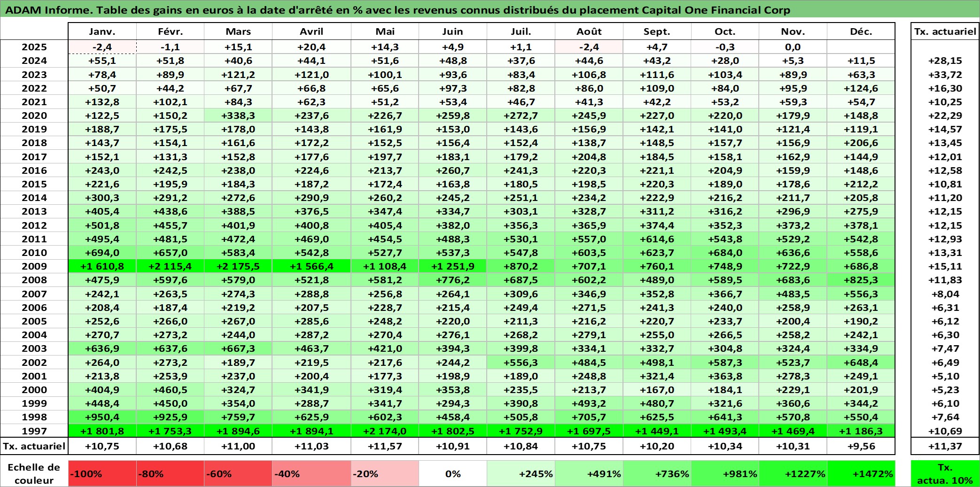Click the 1997 row label

tap(34, 431)
